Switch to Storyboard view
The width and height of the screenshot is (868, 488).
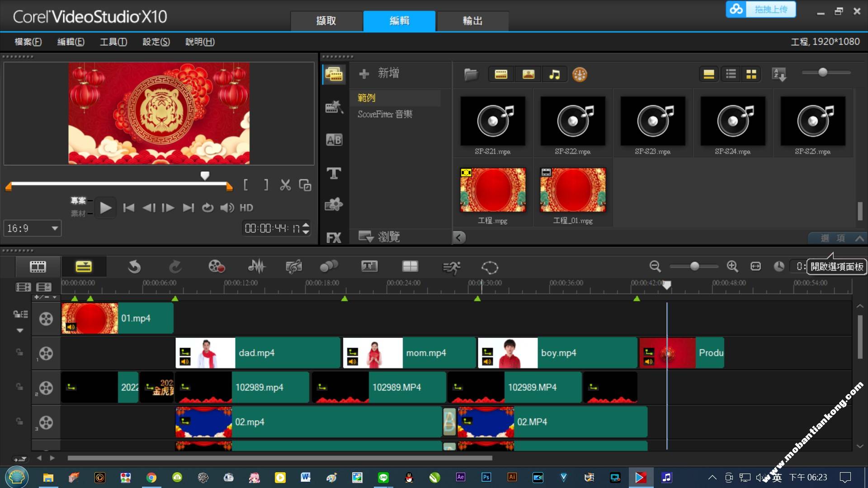click(38, 267)
